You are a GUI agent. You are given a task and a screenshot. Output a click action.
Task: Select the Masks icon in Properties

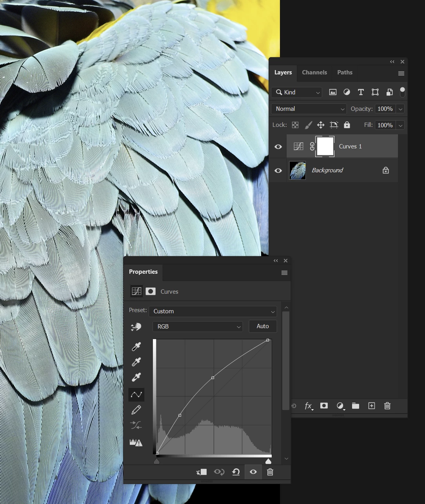click(x=151, y=291)
